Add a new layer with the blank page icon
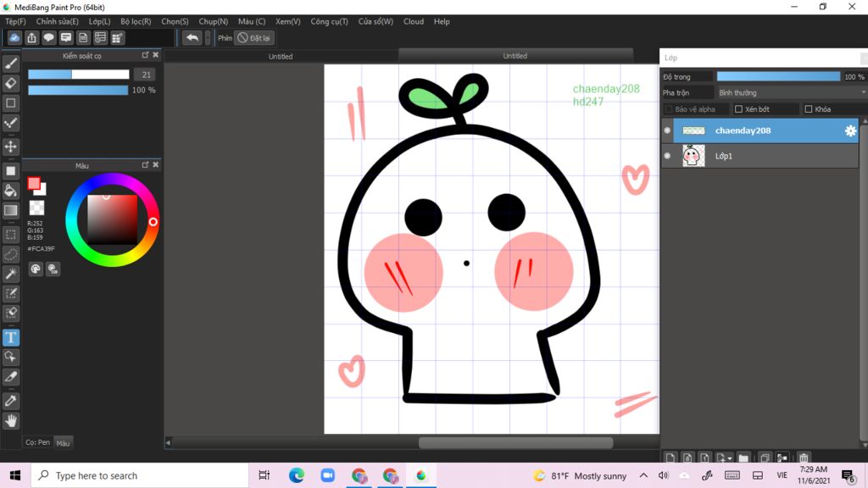Viewport: 868px width, 488px height. (x=670, y=457)
